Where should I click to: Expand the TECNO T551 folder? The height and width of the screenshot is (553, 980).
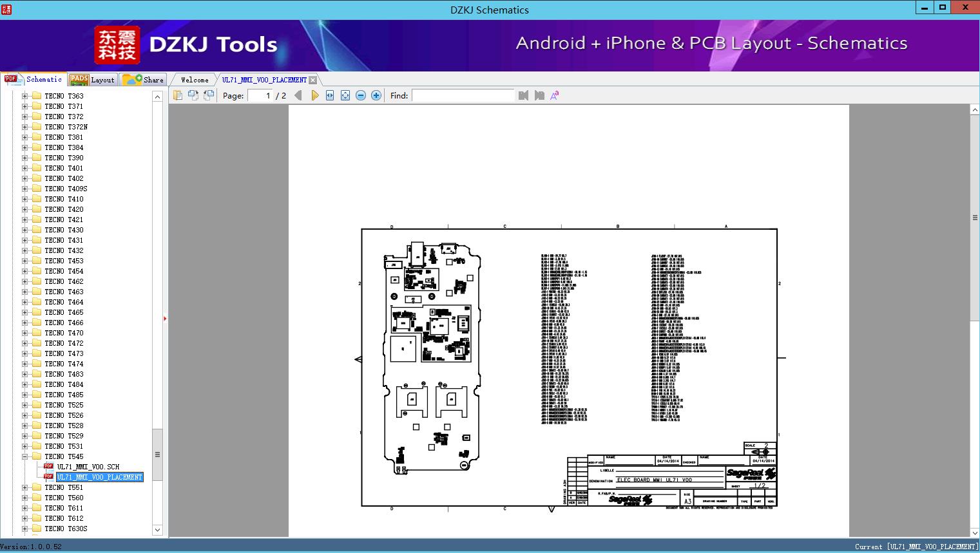(x=24, y=487)
